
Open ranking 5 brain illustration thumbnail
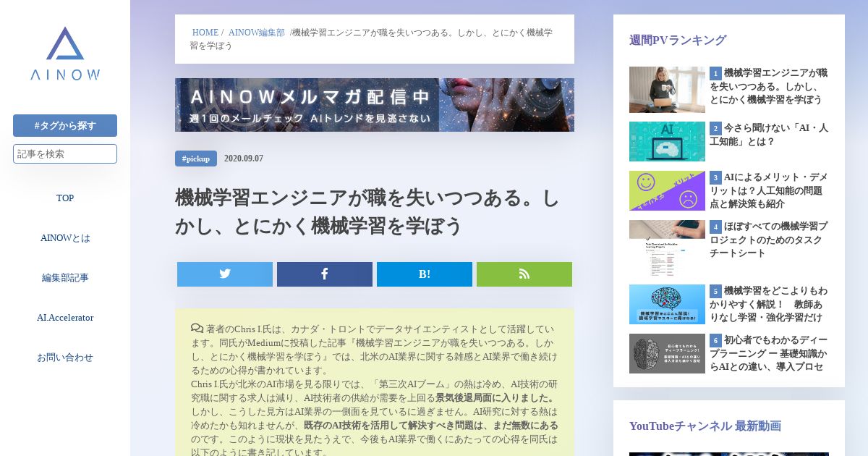coord(667,304)
